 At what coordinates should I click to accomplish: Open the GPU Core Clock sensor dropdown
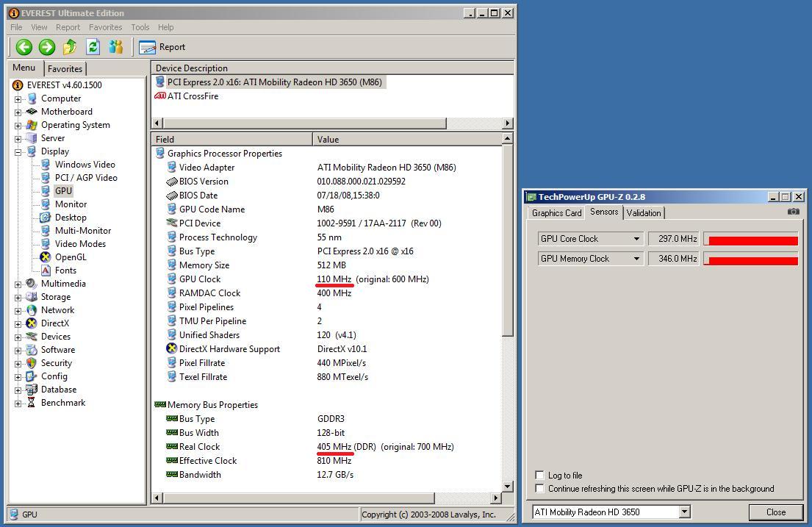636,239
